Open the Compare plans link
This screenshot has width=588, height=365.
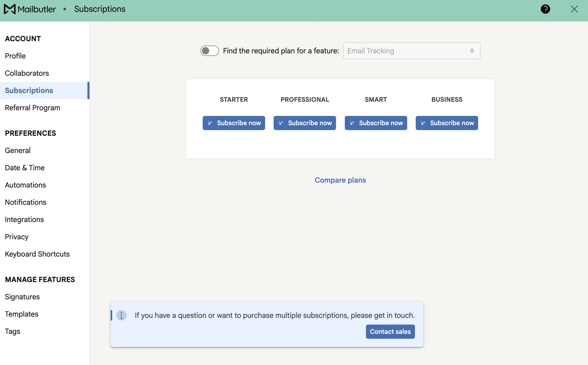pos(340,180)
